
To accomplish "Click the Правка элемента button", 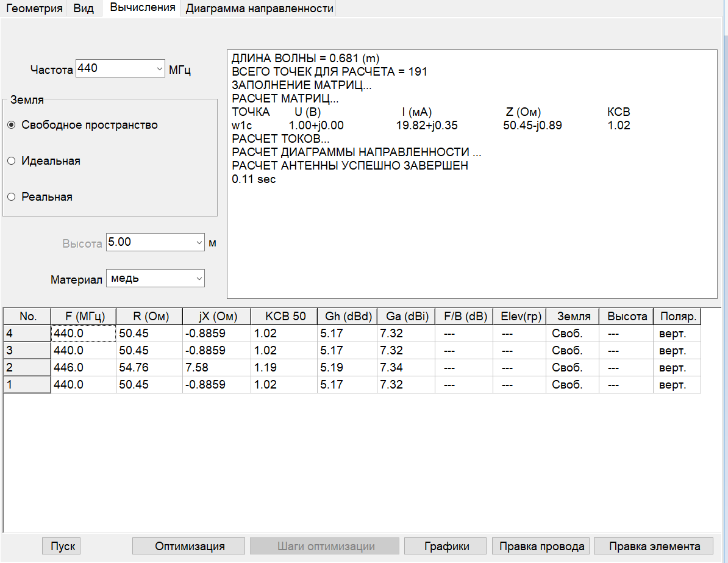I will pos(654,547).
